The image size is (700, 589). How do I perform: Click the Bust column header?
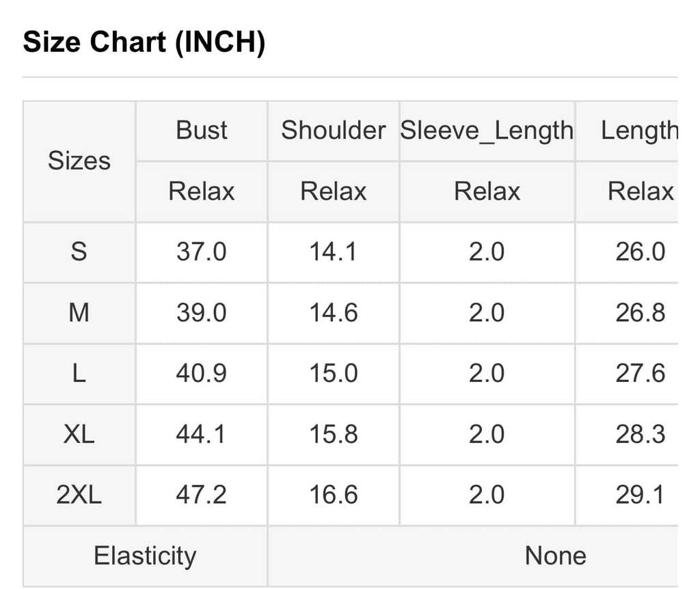point(202,131)
